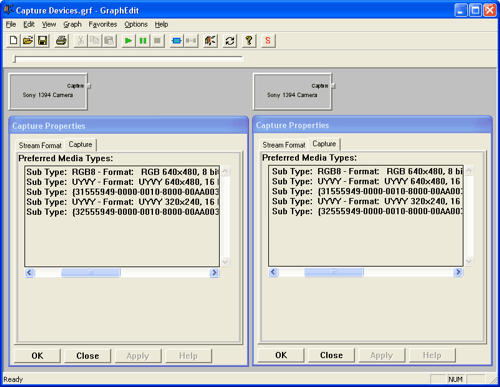This screenshot has width=500, height=387.
Task: Click the Copy toolbar icon
Action: coord(95,41)
